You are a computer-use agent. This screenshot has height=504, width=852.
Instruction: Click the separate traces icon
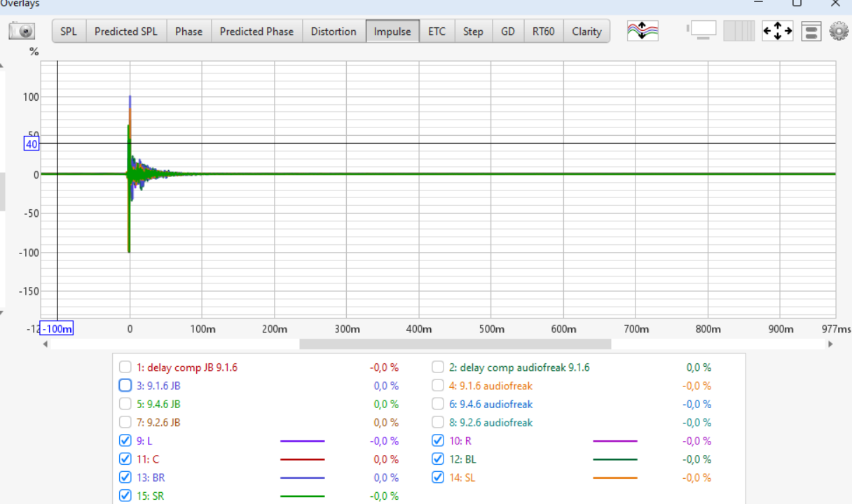point(643,31)
